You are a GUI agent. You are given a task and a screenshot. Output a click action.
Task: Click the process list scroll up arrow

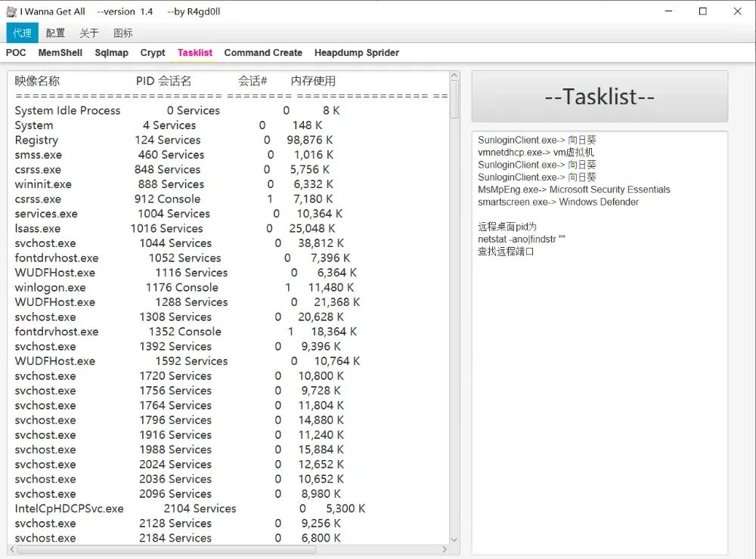point(454,76)
